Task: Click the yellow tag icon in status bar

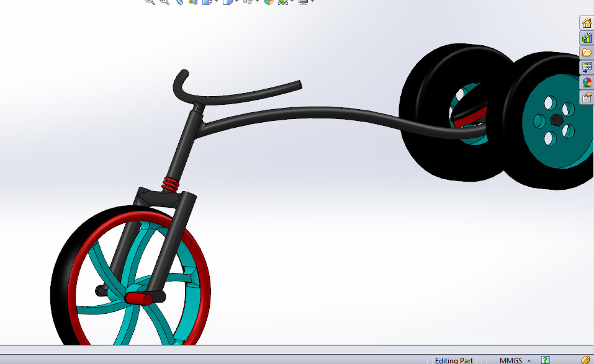Action: 585,360
